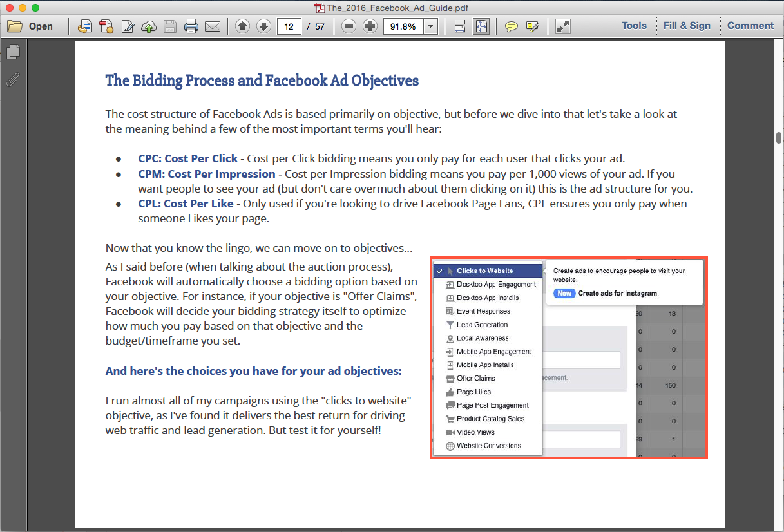Click the heading 'The Bidding Process and Facebook Ad Objectives'
Screen dimensions: 784x532
pyautogui.click(x=262, y=81)
